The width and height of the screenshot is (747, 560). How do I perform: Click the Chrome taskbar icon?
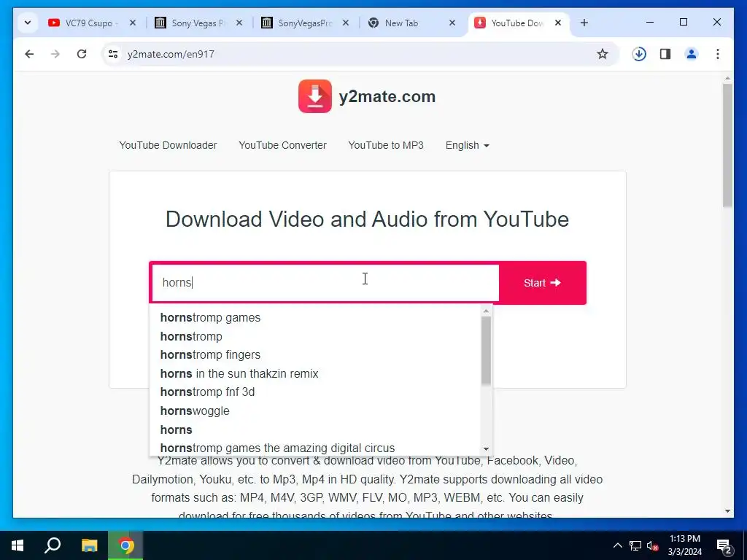[125, 545]
